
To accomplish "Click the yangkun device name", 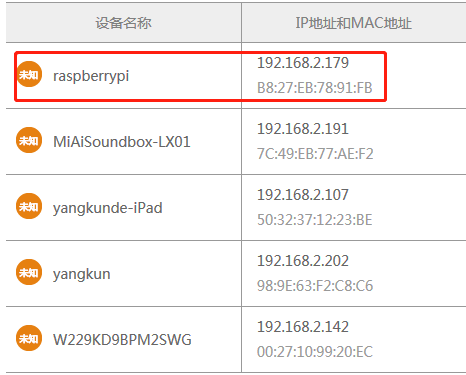I will tap(82, 275).
